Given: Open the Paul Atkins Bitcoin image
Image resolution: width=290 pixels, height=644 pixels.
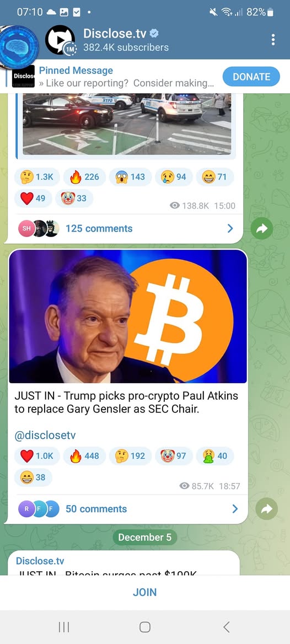Looking at the screenshot, I should 128,316.
